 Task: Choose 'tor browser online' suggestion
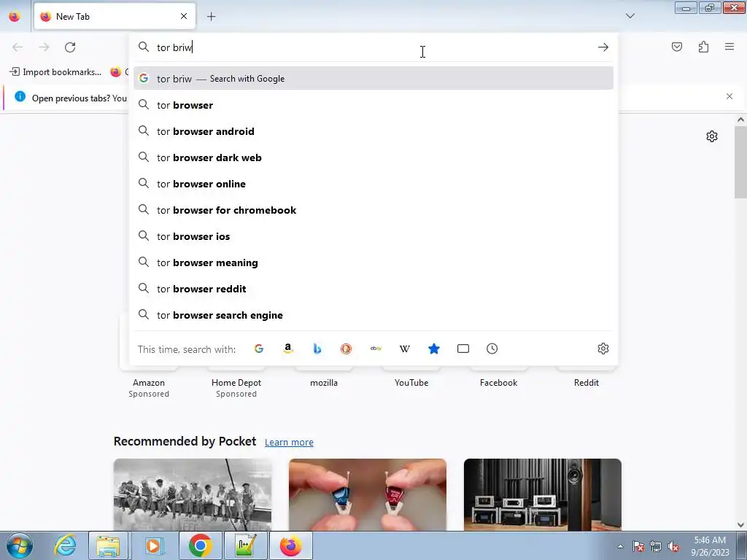[373, 183]
